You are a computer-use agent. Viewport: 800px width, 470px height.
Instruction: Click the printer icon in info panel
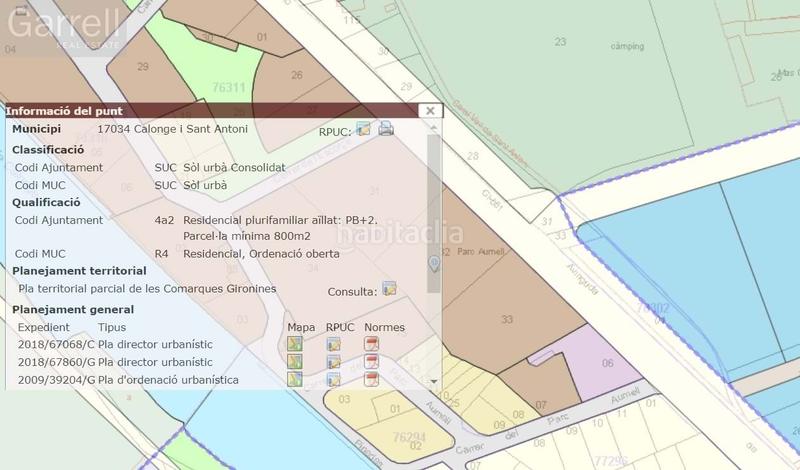click(x=386, y=129)
